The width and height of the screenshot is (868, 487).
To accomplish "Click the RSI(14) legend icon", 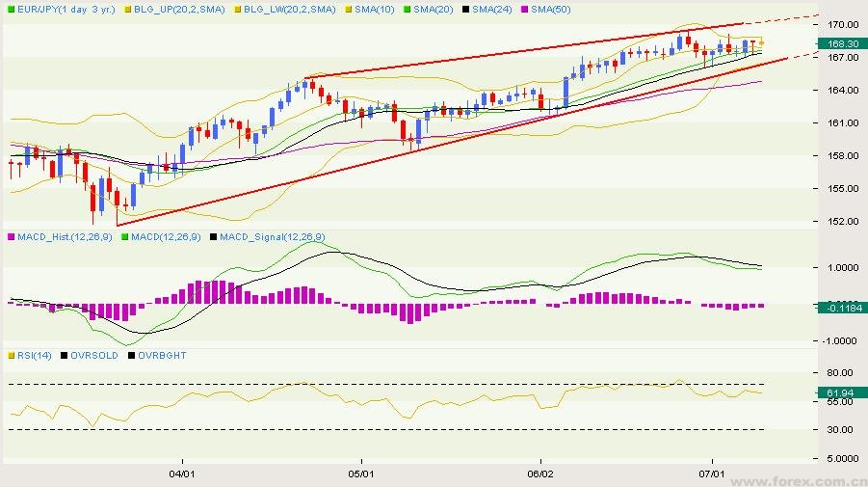I will click(x=11, y=355).
